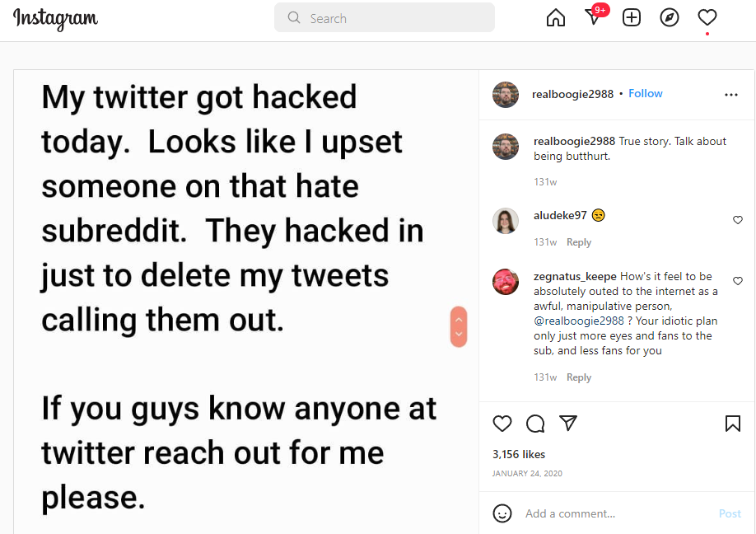Like zegnatus_keepe's comment
The height and width of the screenshot is (534, 756).
click(738, 281)
